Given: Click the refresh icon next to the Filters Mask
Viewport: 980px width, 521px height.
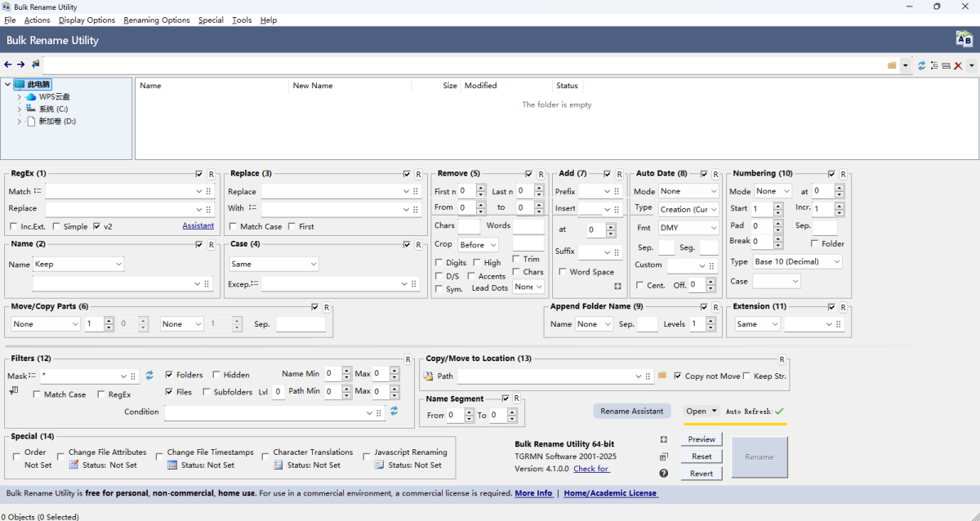Looking at the screenshot, I should coord(149,376).
